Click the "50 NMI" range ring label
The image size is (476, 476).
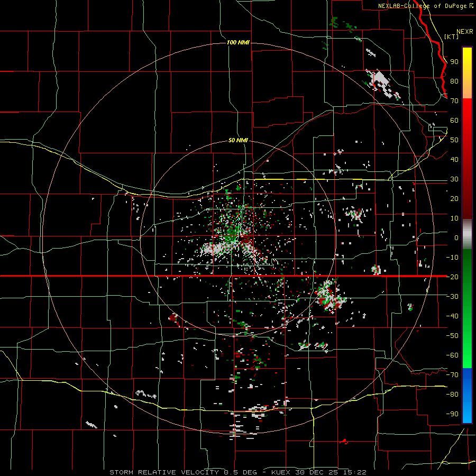click(x=238, y=140)
